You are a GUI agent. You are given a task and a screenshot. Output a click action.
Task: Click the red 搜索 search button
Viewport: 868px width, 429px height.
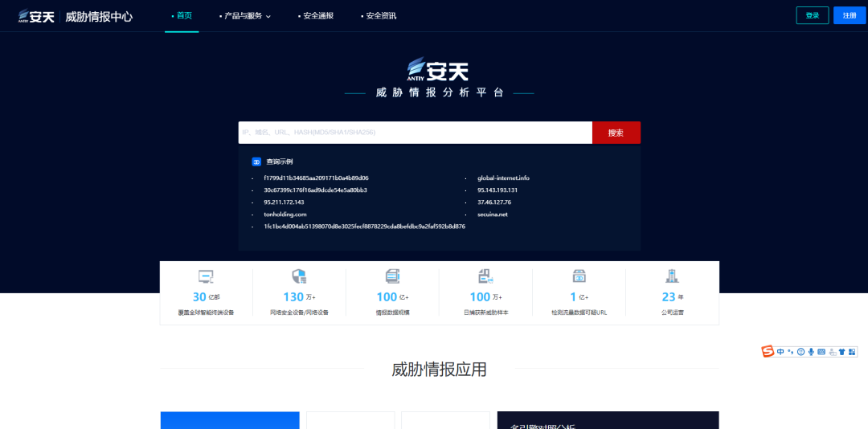pos(616,133)
